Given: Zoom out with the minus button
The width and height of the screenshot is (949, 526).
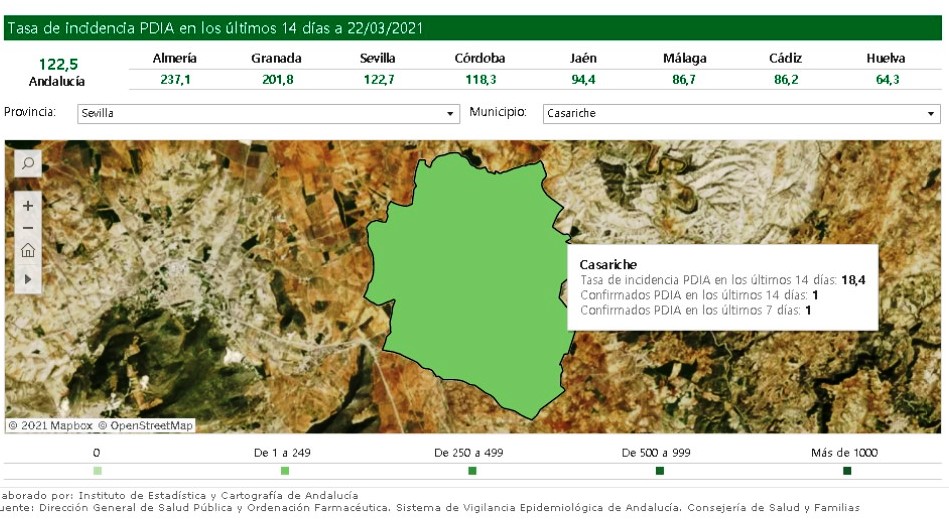Looking at the screenshot, I should pos(28,228).
